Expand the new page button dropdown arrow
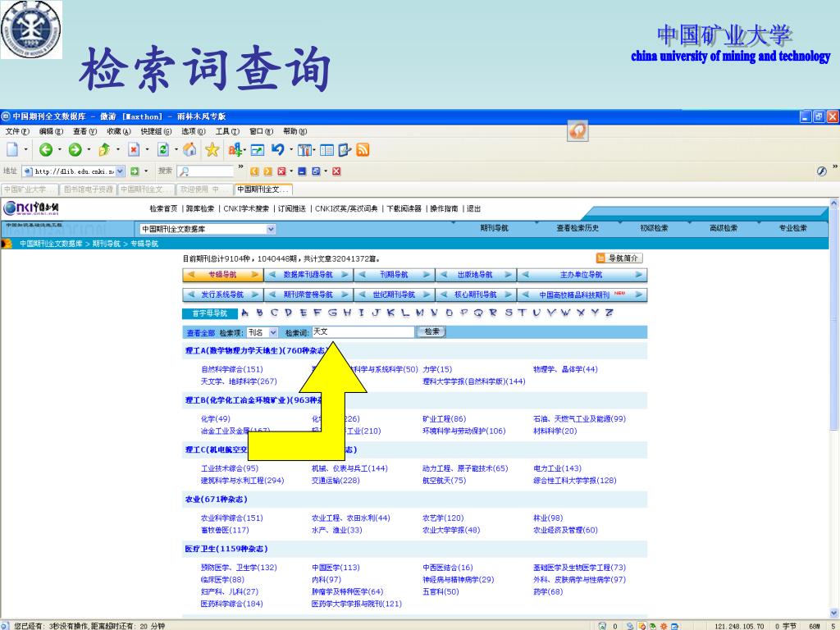Screen dimensions: 840x630 pos(25,150)
